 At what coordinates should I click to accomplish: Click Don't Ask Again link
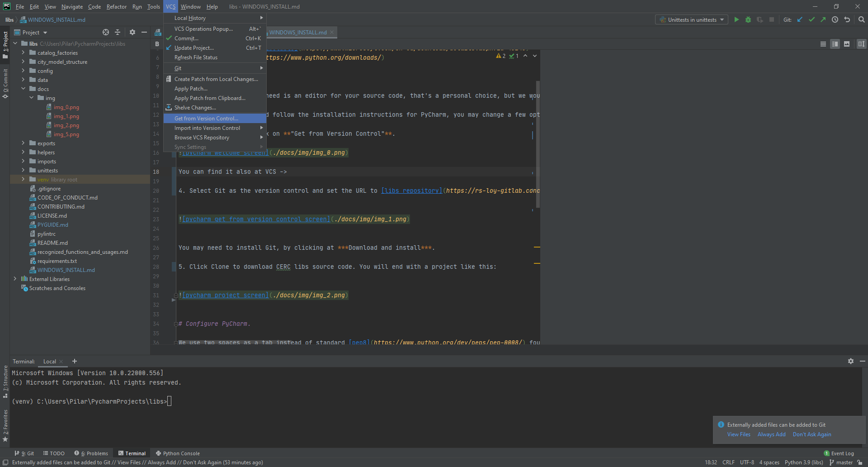tap(812, 434)
